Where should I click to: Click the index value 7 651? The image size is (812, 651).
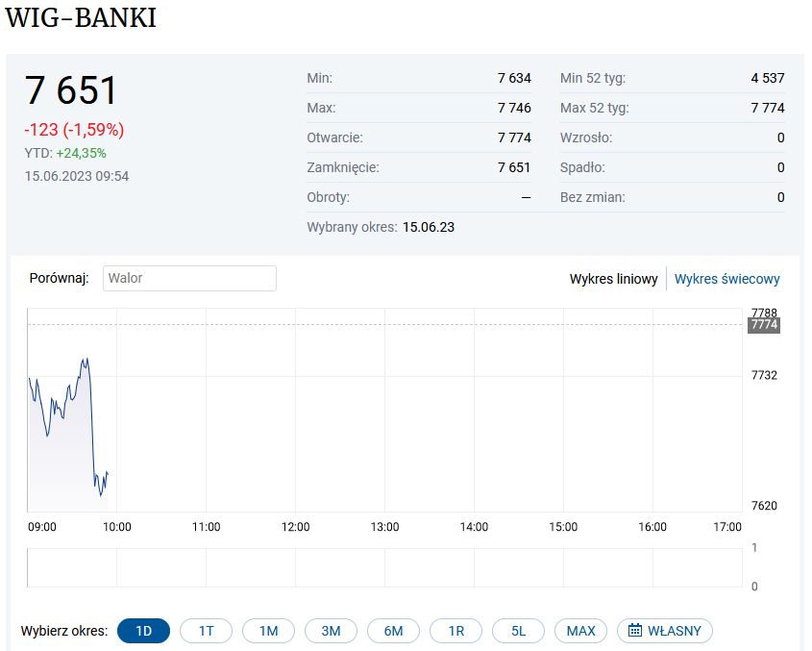[x=71, y=90]
